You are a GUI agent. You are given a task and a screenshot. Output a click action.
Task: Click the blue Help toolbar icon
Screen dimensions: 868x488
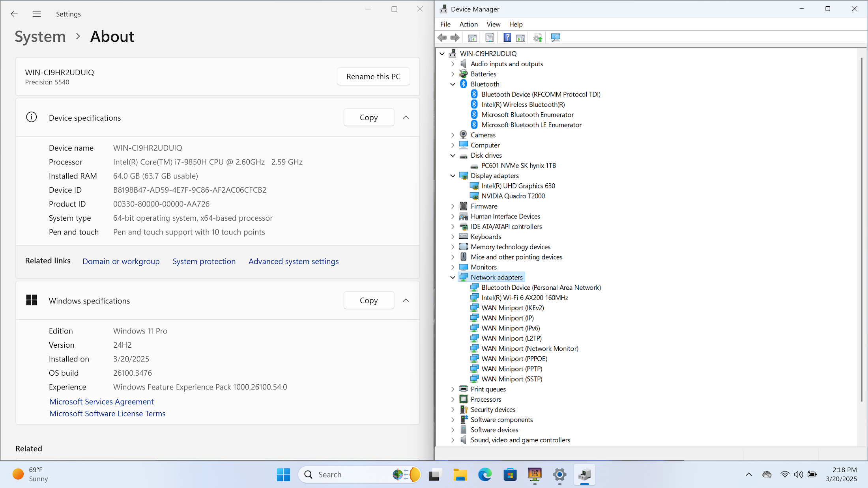pos(507,37)
